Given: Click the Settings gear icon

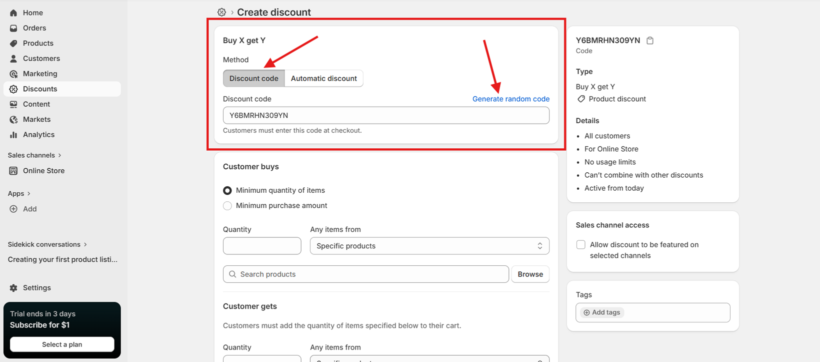Looking at the screenshot, I should pyautogui.click(x=14, y=288).
